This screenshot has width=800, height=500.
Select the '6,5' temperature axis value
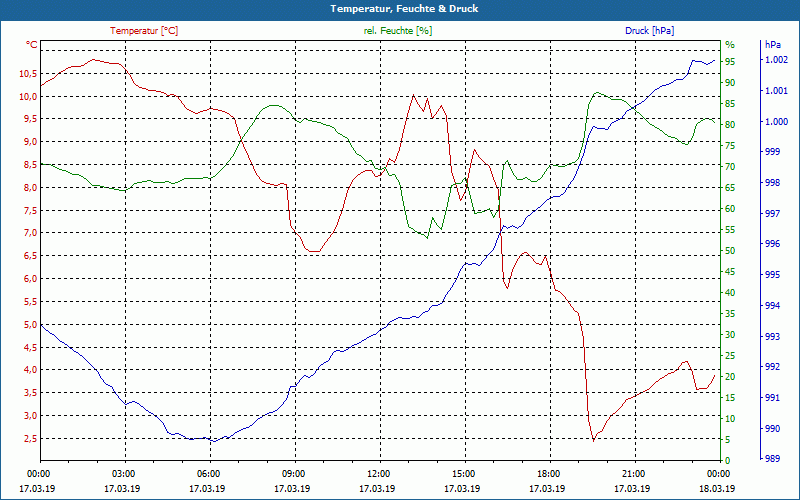coord(30,256)
